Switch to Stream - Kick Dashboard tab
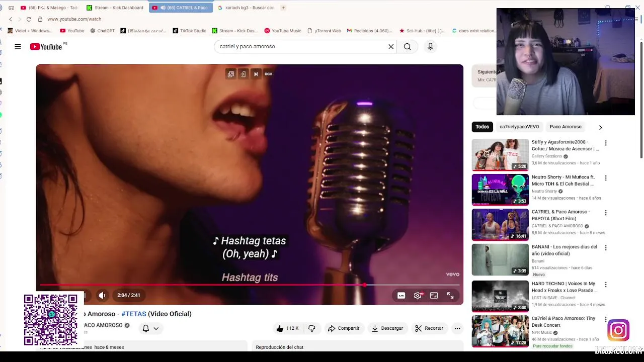The image size is (644, 362). tap(115, 8)
